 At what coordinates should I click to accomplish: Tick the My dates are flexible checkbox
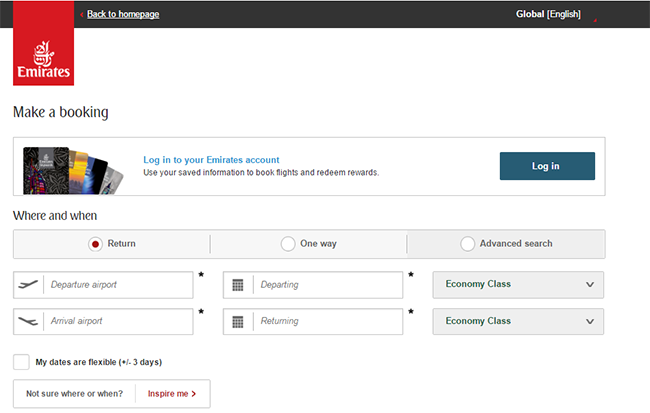tap(21, 362)
